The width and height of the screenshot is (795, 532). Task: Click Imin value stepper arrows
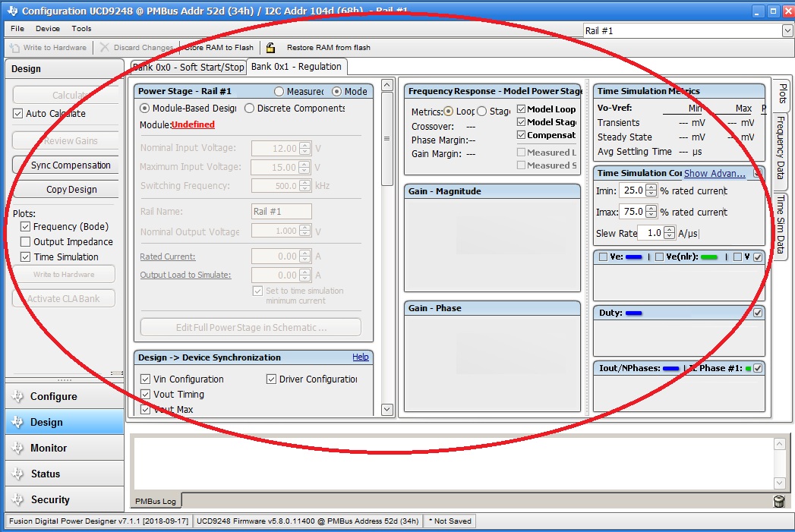click(x=651, y=190)
